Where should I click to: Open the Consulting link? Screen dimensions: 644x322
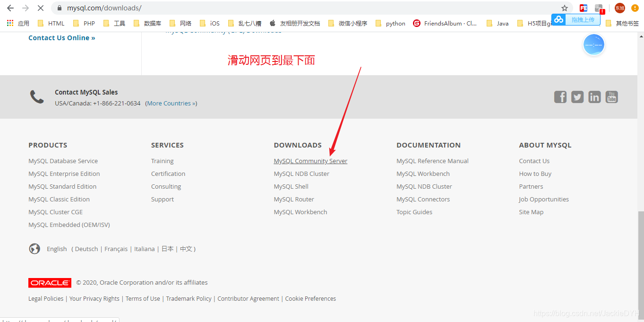(x=166, y=186)
